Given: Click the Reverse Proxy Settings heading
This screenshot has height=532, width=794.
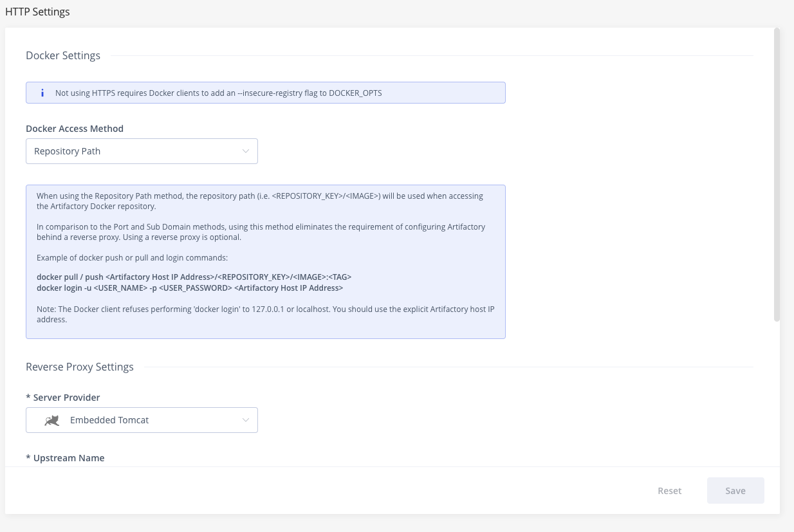Looking at the screenshot, I should pyautogui.click(x=79, y=367).
